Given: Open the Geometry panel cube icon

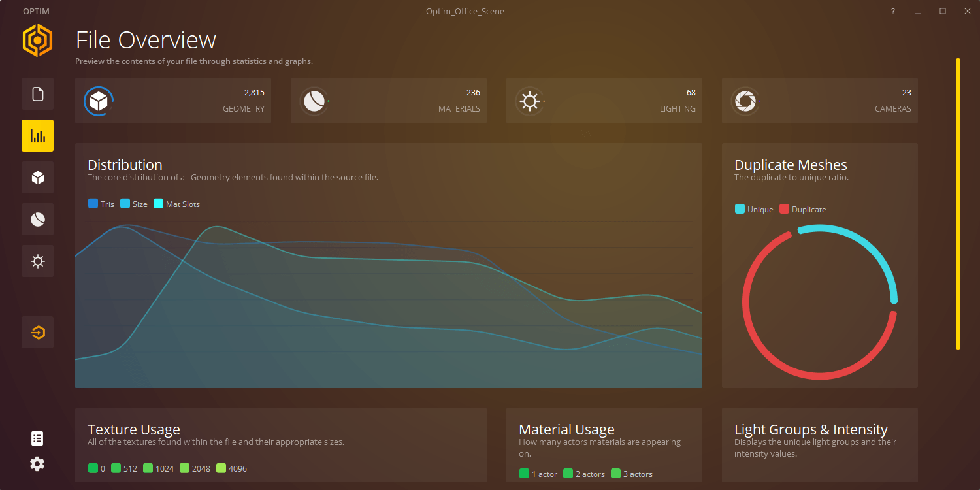Looking at the screenshot, I should tap(37, 177).
